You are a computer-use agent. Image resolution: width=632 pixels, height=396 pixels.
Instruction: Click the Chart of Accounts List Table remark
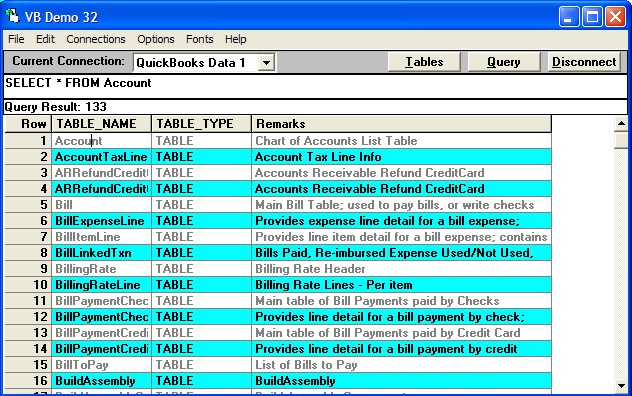coord(401,141)
